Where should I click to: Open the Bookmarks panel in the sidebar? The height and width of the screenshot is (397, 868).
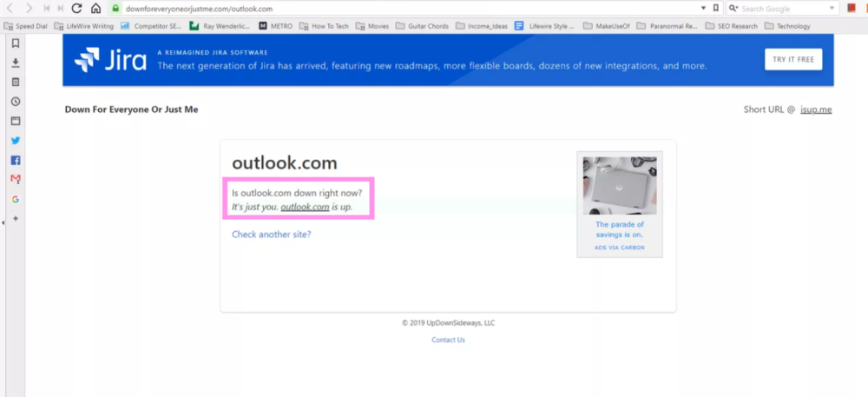click(x=16, y=43)
